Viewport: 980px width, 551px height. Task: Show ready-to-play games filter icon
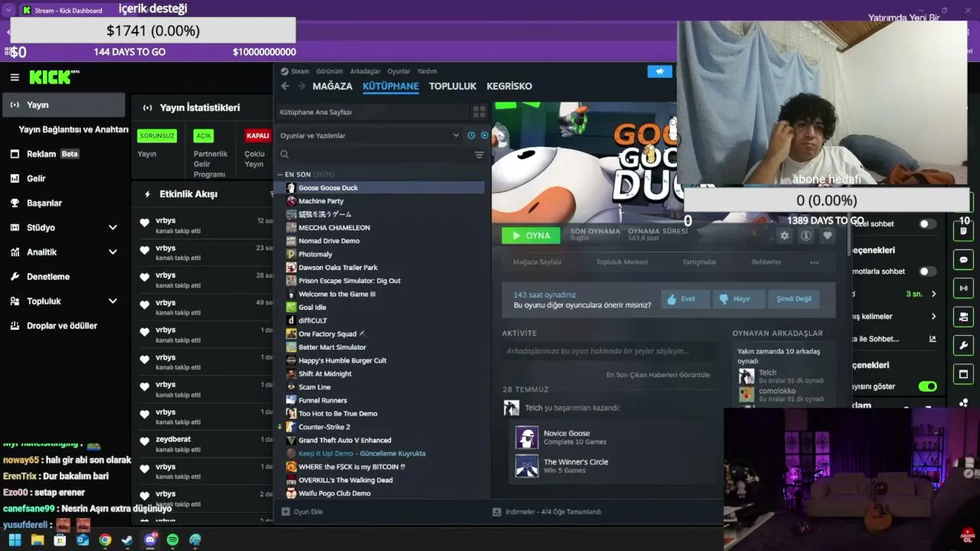[484, 135]
